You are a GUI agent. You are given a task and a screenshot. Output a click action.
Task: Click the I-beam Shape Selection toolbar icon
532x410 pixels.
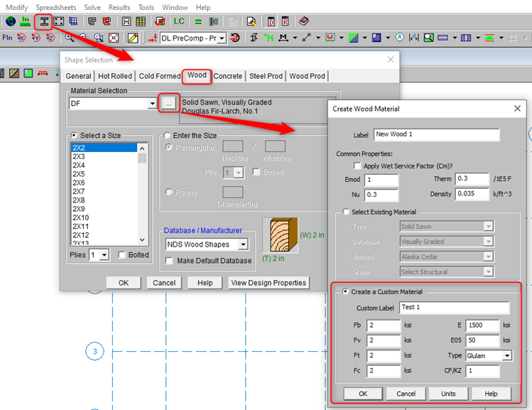coord(44,21)
